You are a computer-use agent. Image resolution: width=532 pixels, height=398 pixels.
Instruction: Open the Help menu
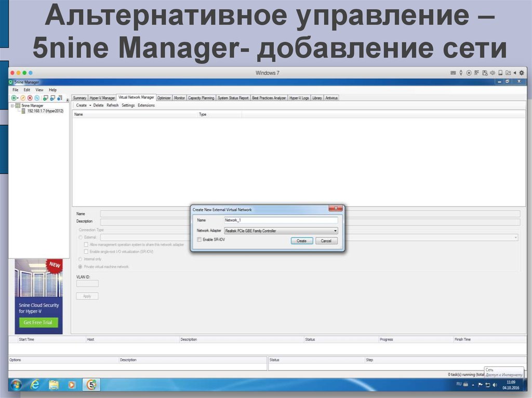pos(52,90)
